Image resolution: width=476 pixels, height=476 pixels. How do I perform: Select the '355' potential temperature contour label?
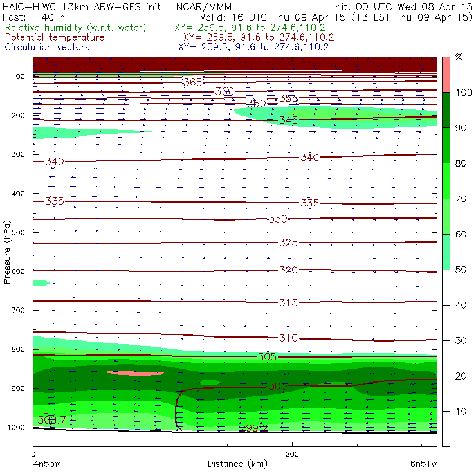[289, 98]
